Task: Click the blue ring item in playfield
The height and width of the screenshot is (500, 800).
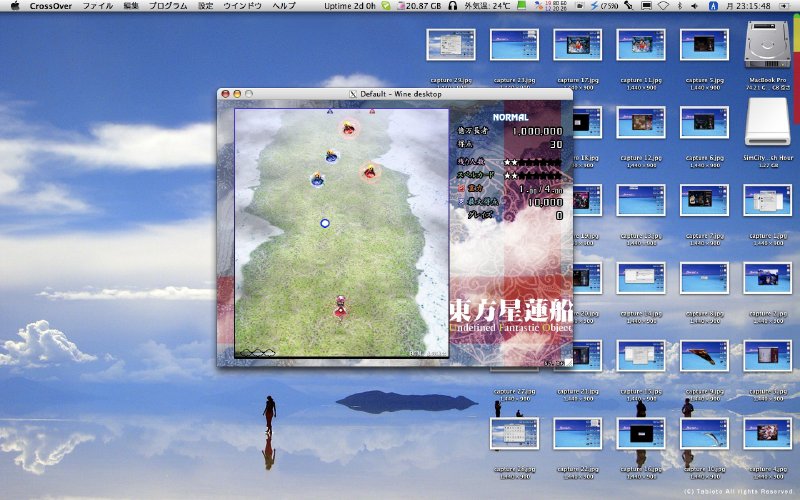Action: 324,223
